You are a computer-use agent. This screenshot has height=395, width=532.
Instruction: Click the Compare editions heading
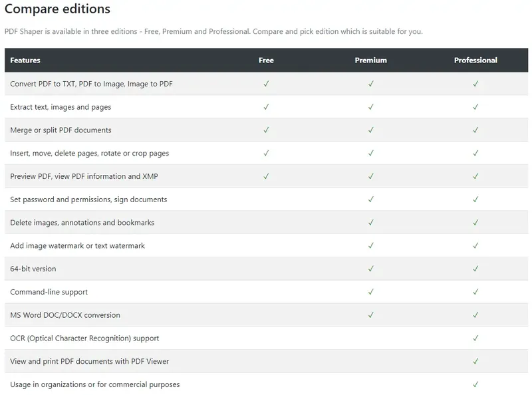tap(57, 10)
